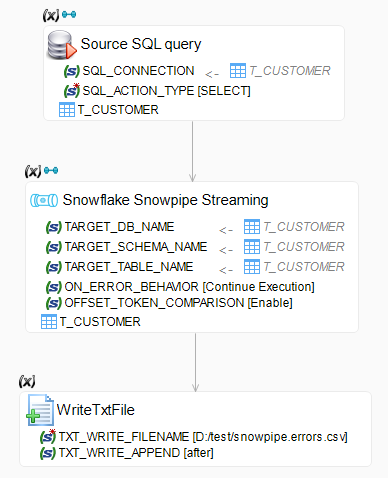This screenshot has height=478, width=388.
Task: Select the Source SQL query title
Action: click(x=141, y=45)
